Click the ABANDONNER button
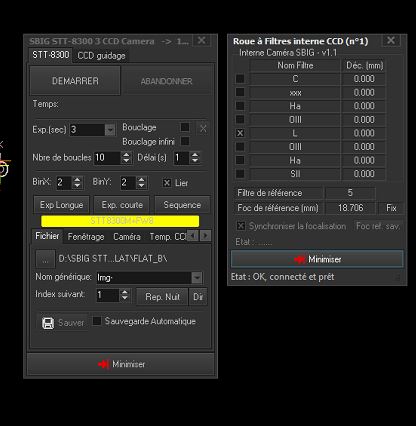 167,81
